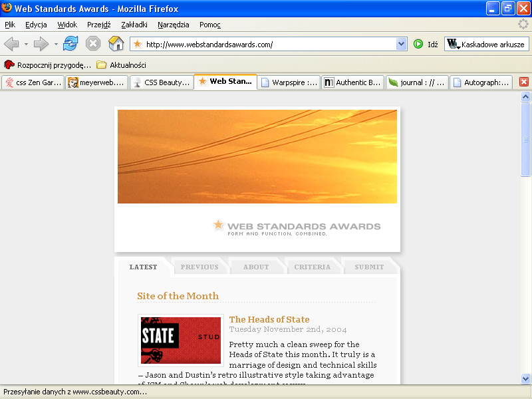Viewport: 532px width, 399px height.
Task: Reload the page with the refresh icon
Action: [x=70, y=44]
